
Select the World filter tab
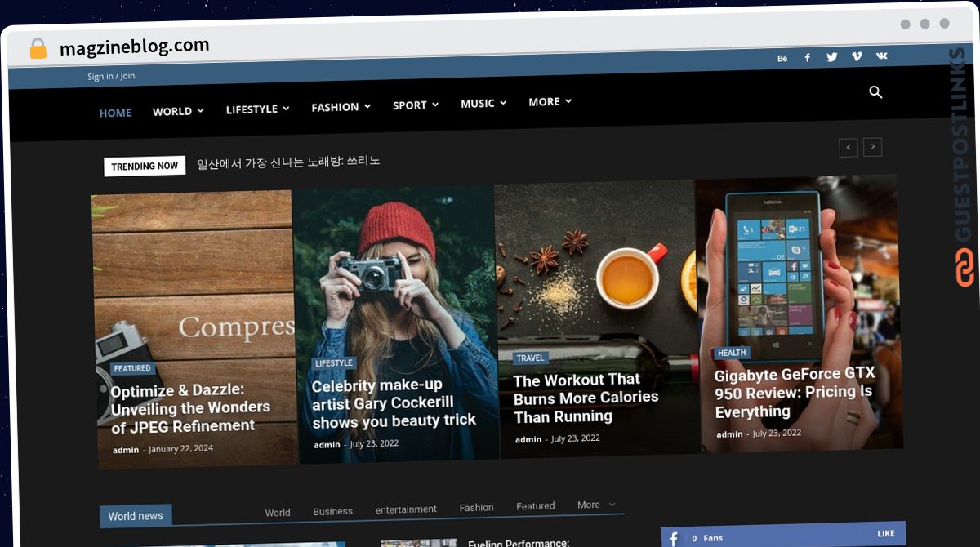tap(278, 513)
